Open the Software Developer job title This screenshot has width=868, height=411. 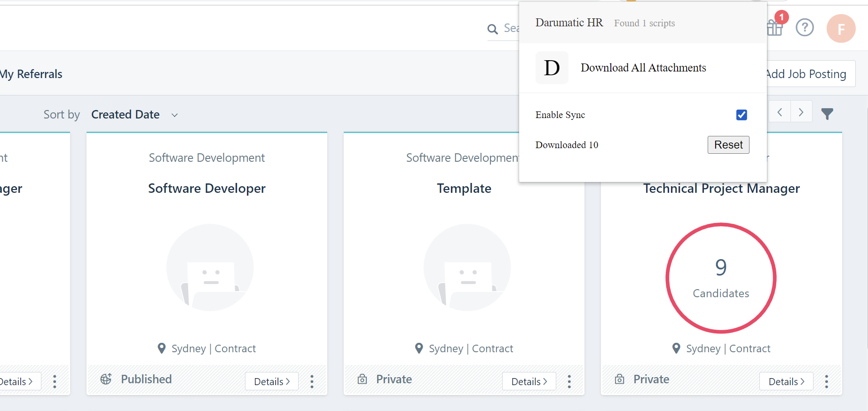coord(206,189)
